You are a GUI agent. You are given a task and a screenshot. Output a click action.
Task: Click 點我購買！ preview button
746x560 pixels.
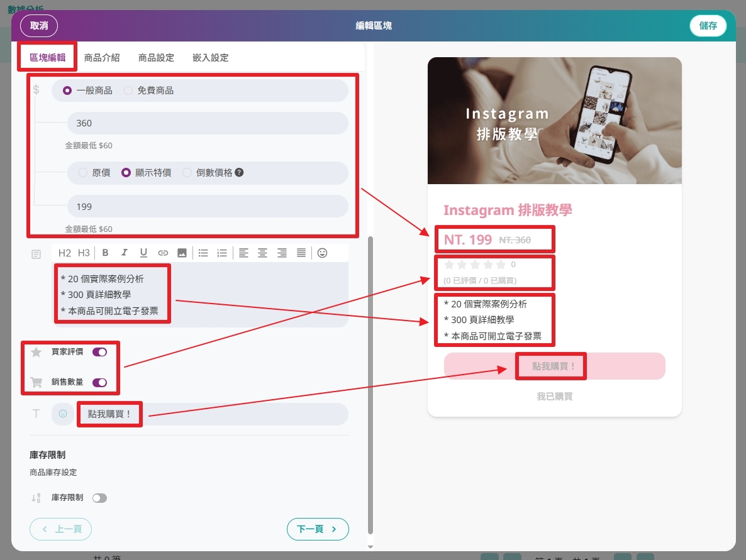point(554,366)
